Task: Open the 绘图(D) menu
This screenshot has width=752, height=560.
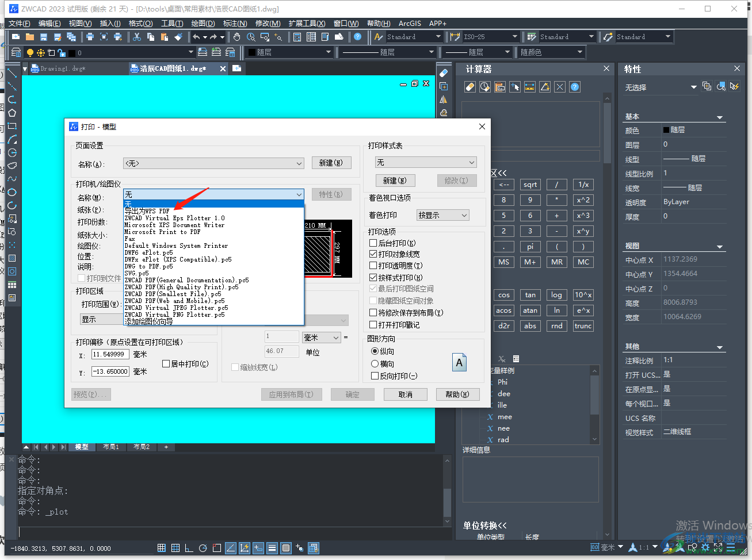Action: point(203,23)
